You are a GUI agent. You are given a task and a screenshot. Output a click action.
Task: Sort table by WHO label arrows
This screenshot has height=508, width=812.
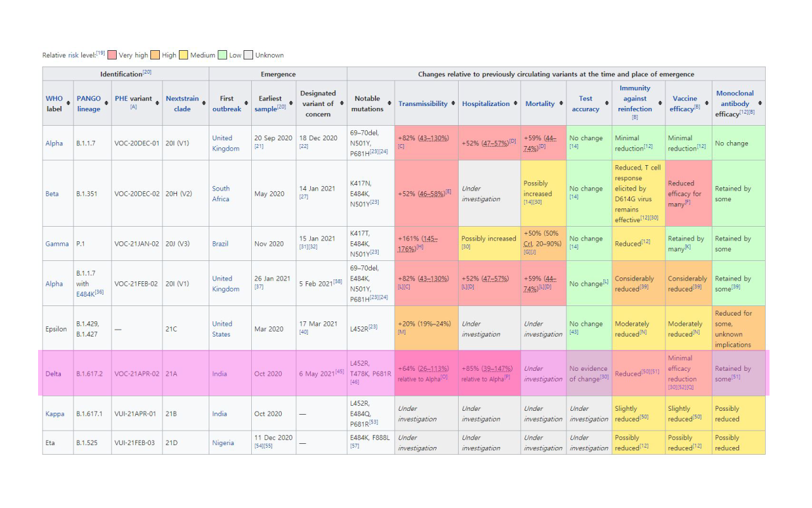[69, 104]
